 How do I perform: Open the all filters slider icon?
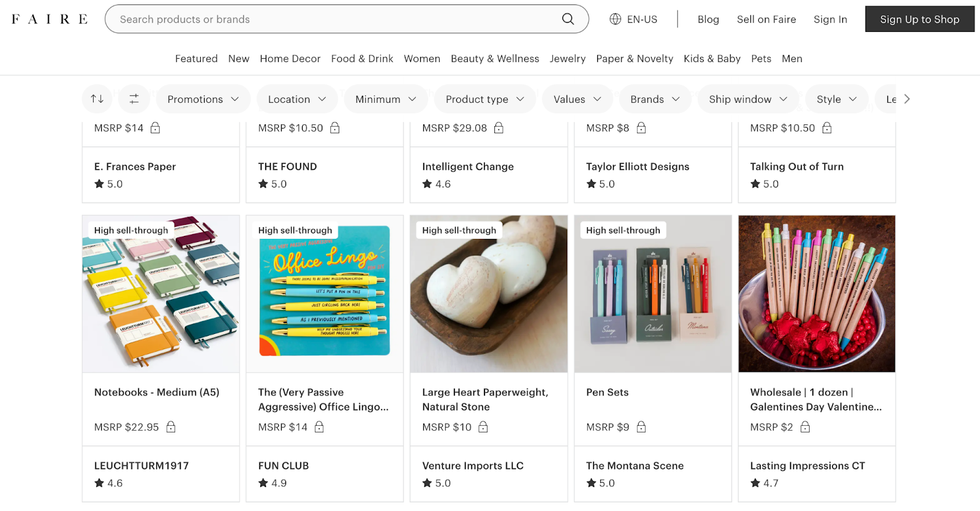tap(134, 99)
